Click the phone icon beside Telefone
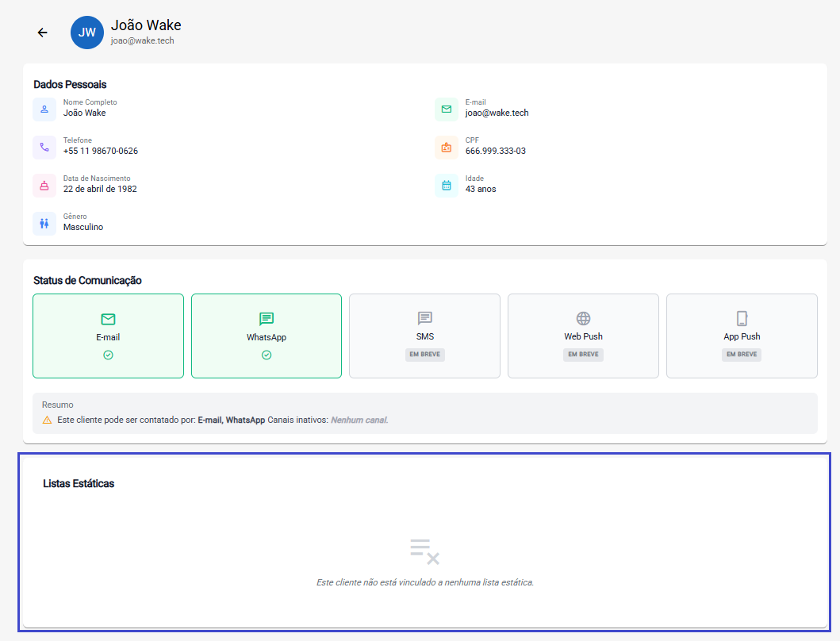The height and width of the screenshot is (641, 840). (44, 147)
